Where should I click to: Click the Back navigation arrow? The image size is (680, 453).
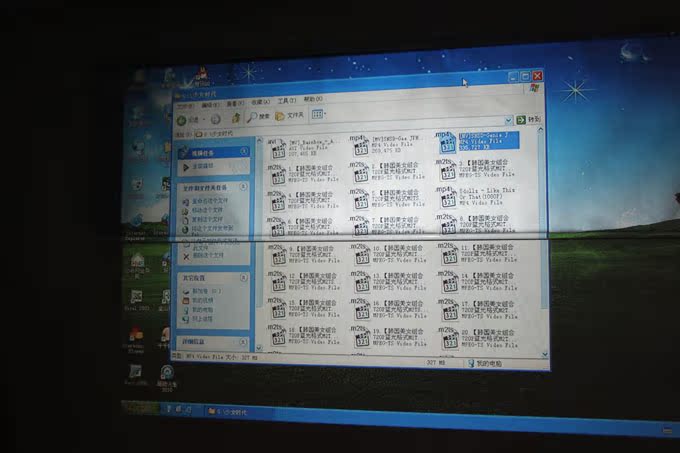click(184, 119)
